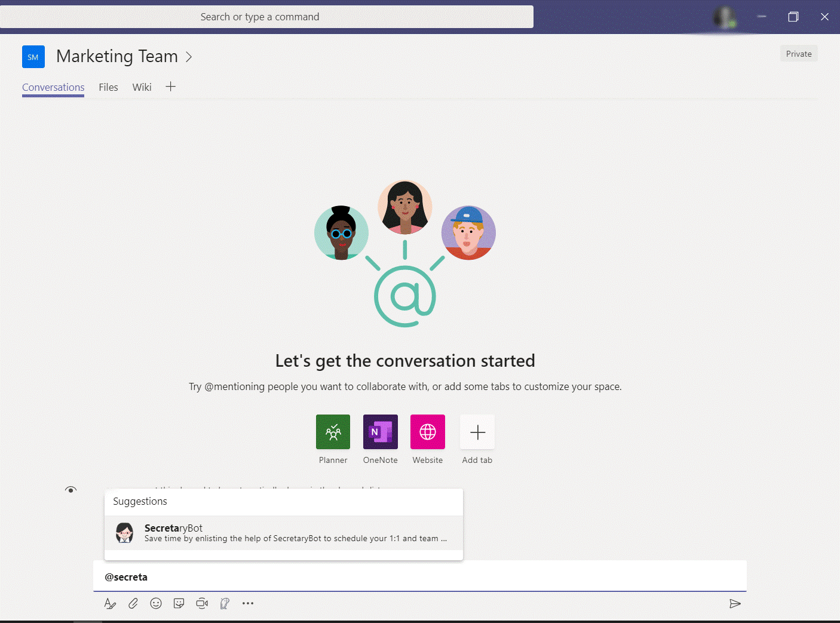Click the Private label

pyautogui.click(x=799, y=54)
